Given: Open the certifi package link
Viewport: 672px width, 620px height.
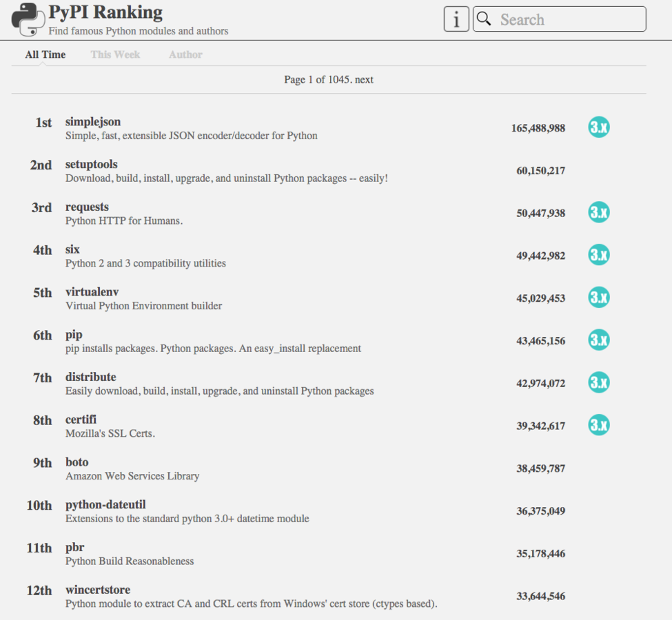Looking at the screenshot, I should (81, 420).
